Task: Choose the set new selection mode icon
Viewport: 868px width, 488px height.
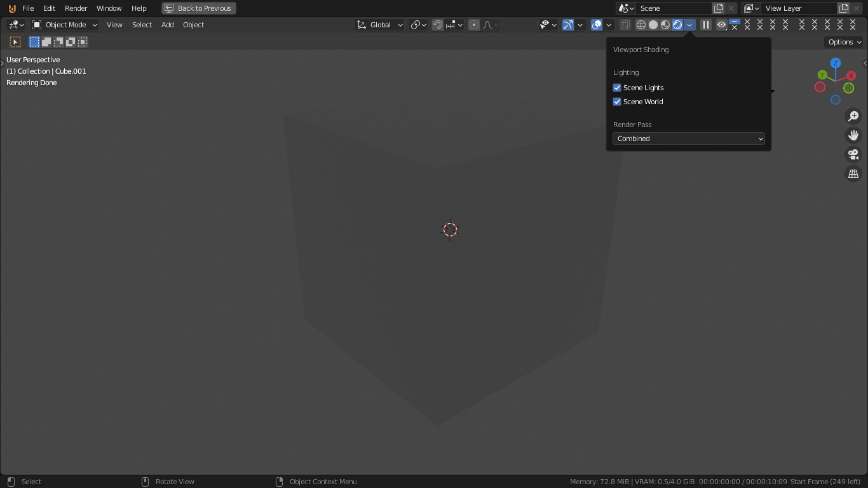Action: [34, 42]
